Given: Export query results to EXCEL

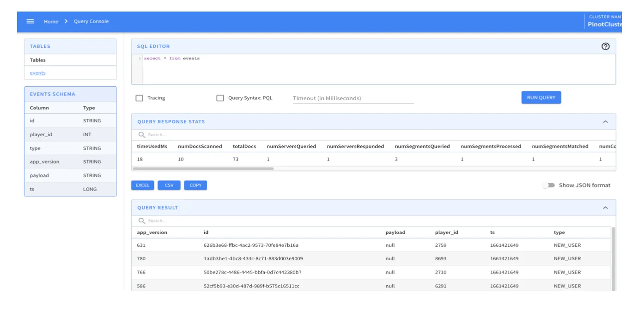Looking at the screenshot, I should click(142, 185).
